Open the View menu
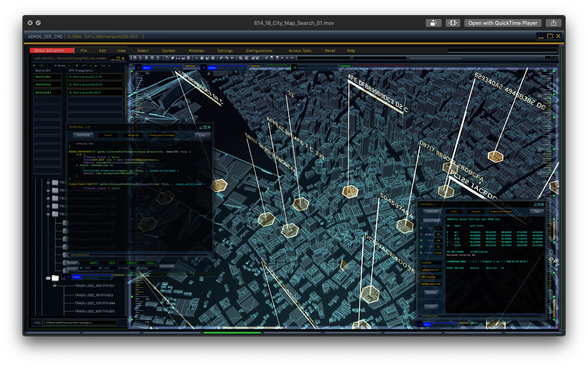This screenshot has width=588, height=366. tap(121, 50)
